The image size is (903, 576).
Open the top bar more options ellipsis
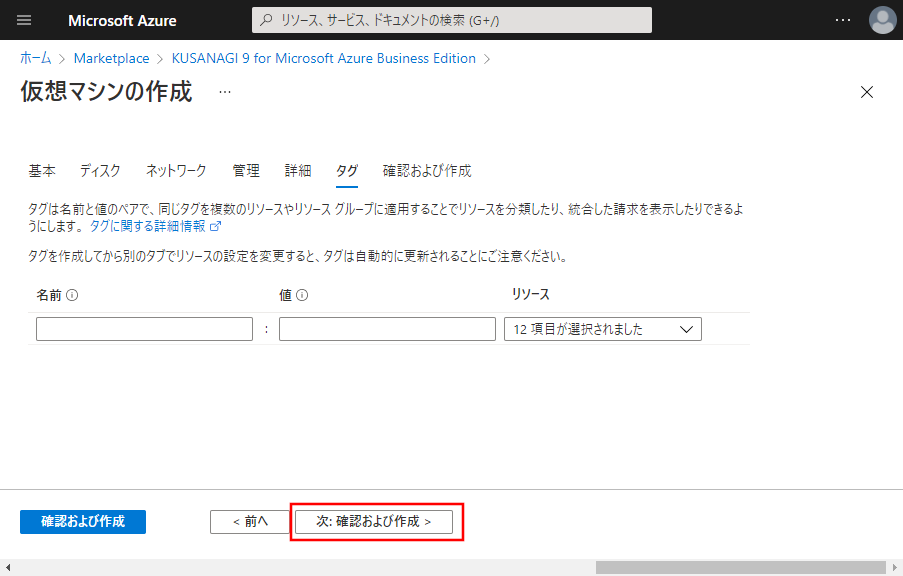[x=843, y=20]
